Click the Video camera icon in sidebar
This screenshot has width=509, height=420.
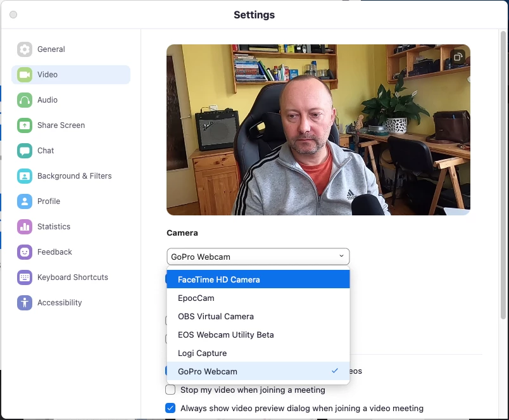coord(25,75)
